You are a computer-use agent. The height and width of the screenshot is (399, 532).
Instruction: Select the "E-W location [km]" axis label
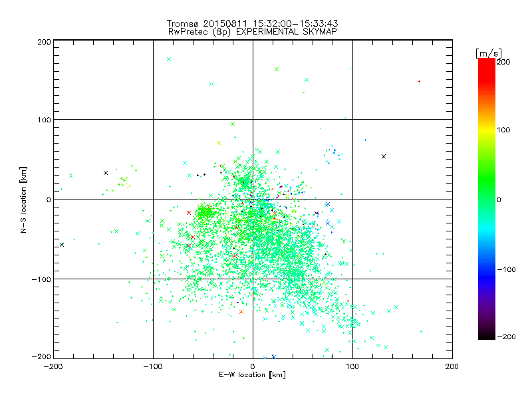pyautogui.click(x=252, y=374)
